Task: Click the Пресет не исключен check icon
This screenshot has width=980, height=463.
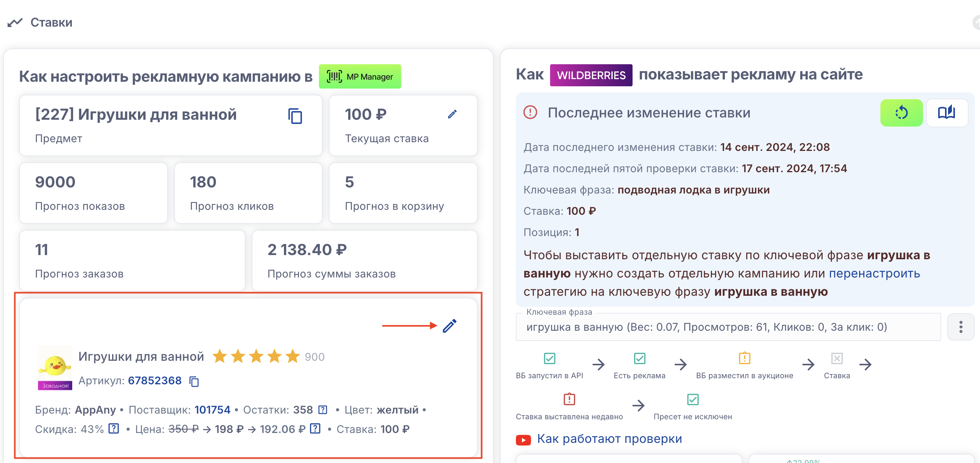Action: click(x=692, y=400)
